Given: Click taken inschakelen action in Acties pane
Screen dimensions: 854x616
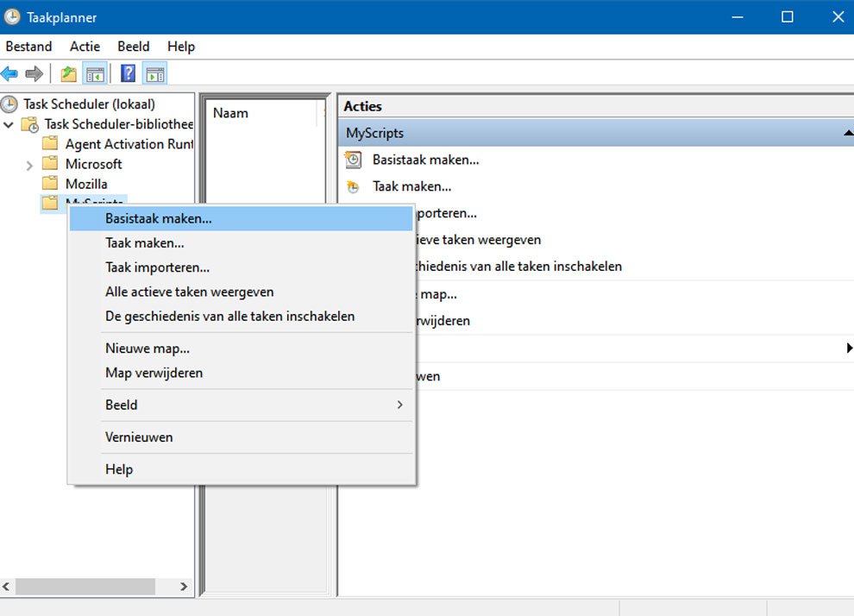Looking at the screenshot, I should pos(519,267).
